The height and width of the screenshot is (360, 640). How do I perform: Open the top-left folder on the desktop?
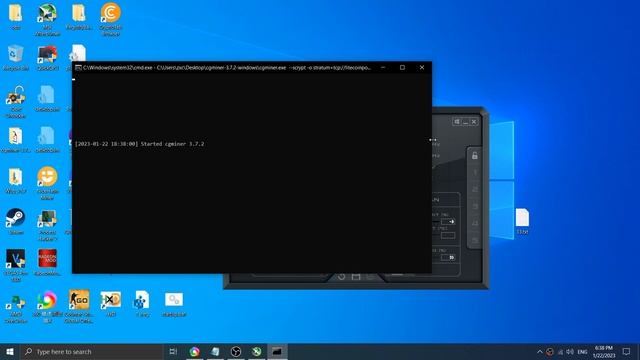point(16,17)
